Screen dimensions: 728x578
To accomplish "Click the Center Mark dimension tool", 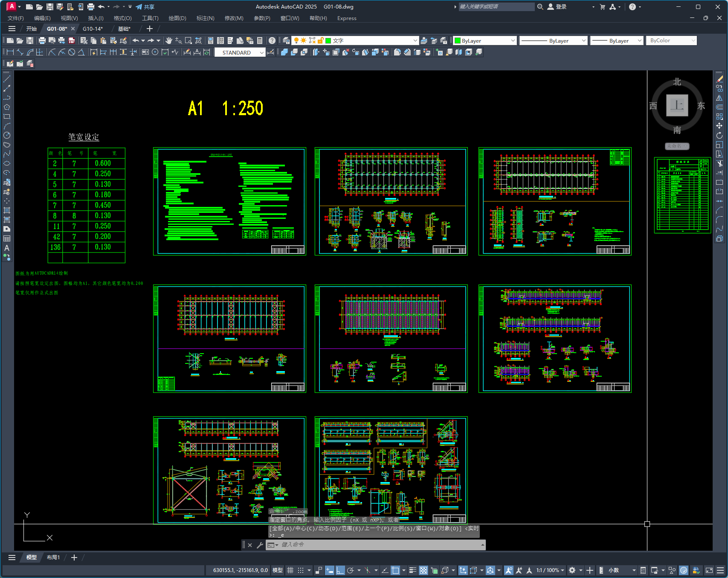I will [155, 52].
